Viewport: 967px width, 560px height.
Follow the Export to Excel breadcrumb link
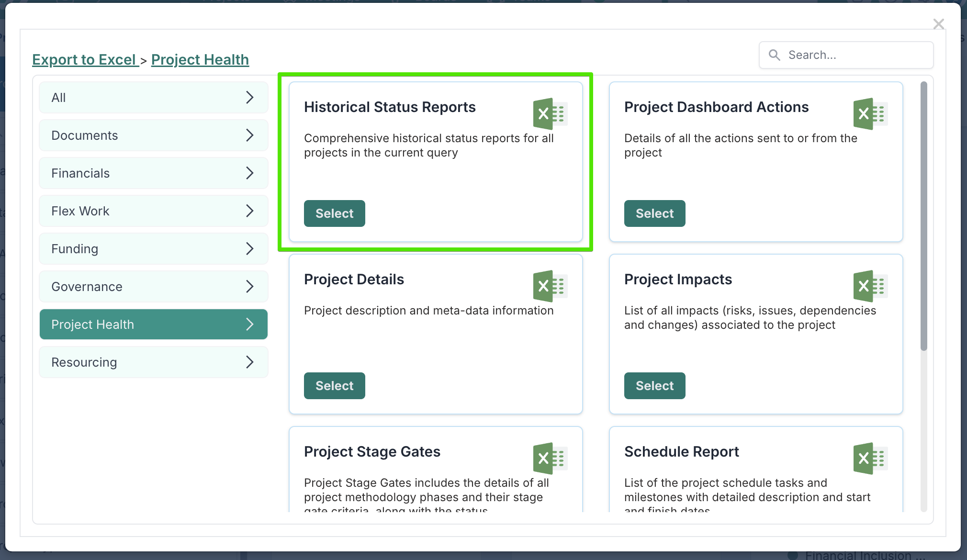pos(85,60)
